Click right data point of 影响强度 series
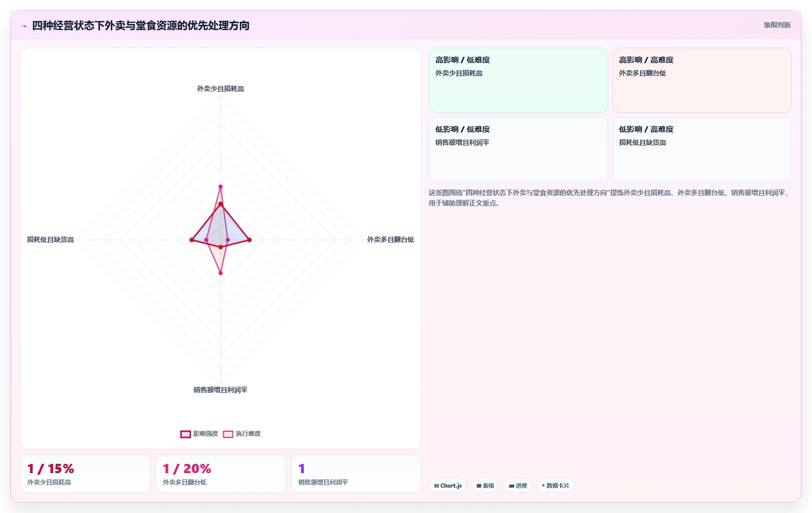 pos(249,240)
